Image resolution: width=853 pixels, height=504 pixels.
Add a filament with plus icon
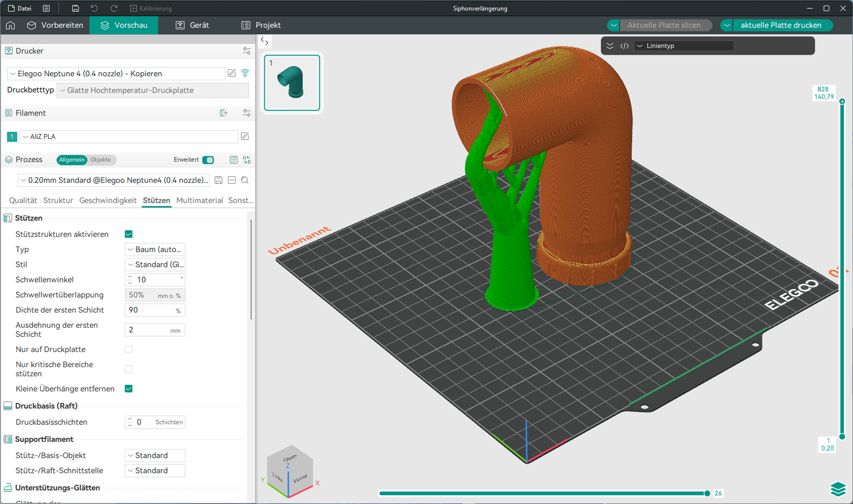click(x=224, y=113)
